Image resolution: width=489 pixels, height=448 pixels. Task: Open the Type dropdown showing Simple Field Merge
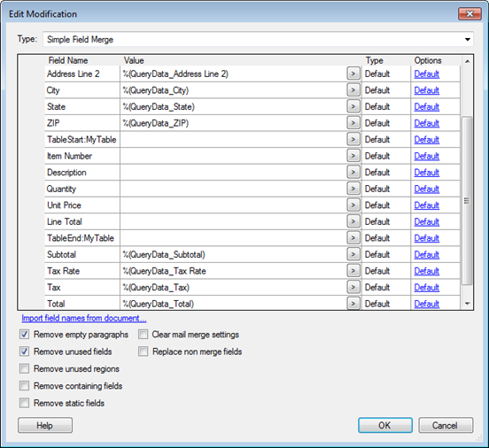(258, 39)
